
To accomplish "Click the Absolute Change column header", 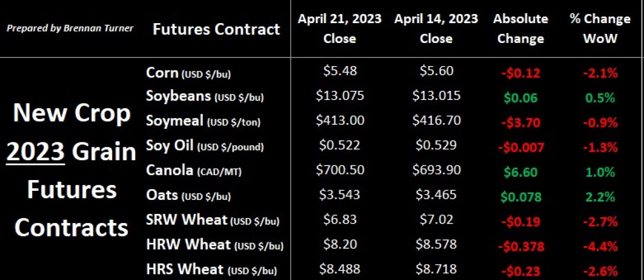I will pos(521,28).
